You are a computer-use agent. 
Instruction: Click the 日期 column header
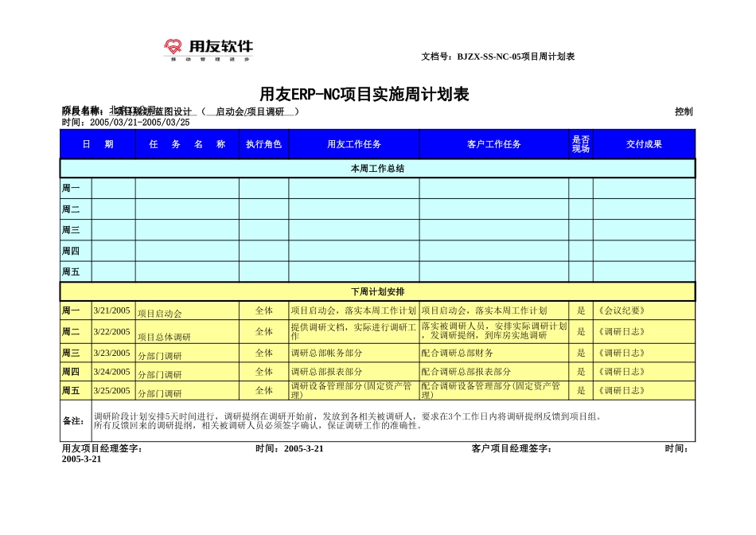click(x=98, y=144)
